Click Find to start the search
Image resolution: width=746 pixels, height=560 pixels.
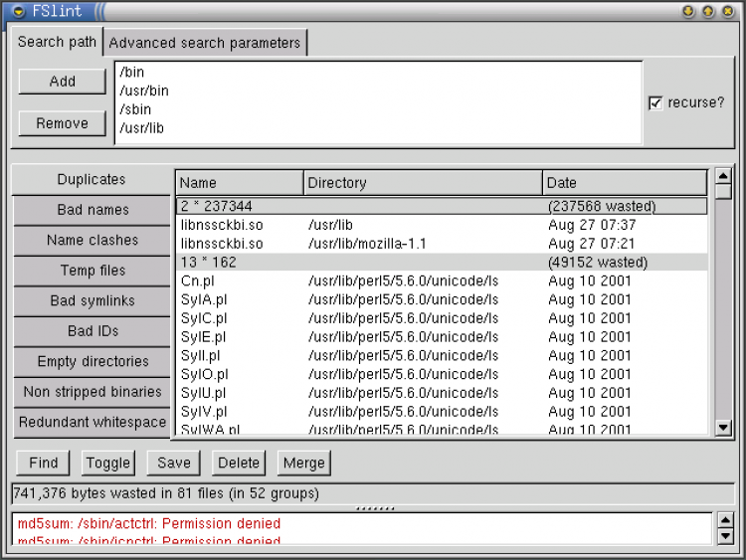click(43, 463)
